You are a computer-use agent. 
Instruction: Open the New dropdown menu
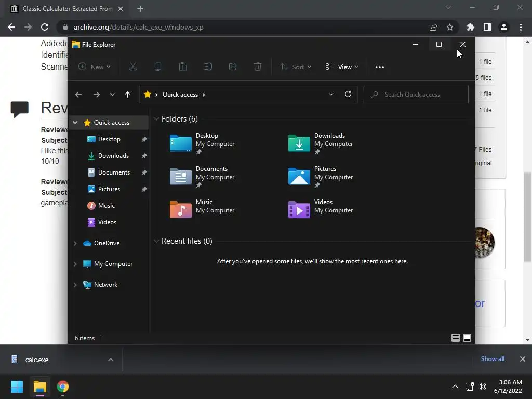95,67
